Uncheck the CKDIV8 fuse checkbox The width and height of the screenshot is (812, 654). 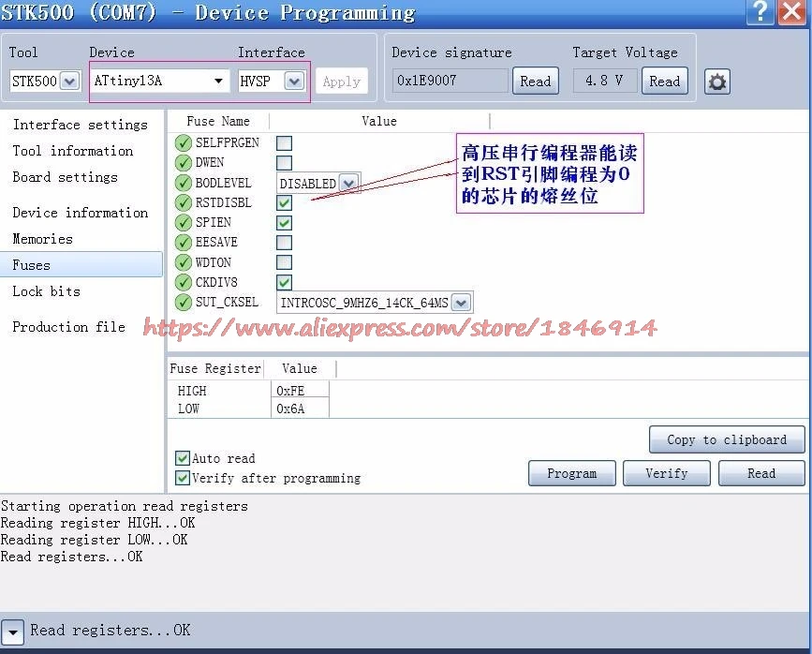point(284,282)
